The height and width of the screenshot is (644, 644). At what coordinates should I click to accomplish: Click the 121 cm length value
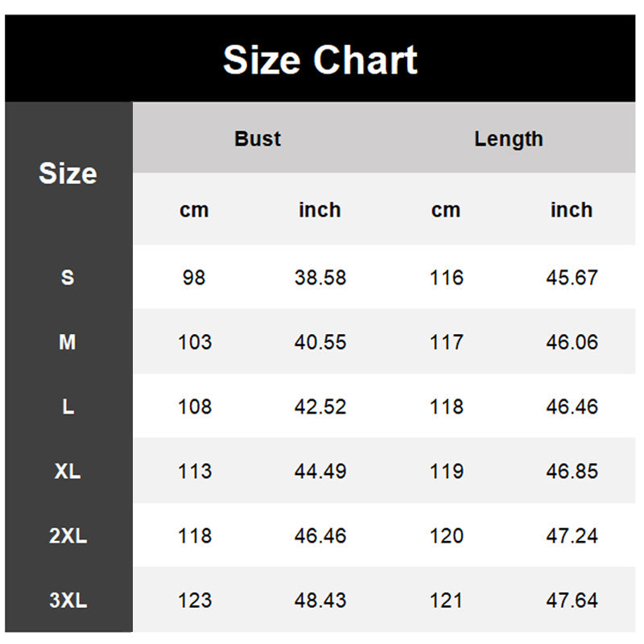pyautogui.click(x=446, y=600)
